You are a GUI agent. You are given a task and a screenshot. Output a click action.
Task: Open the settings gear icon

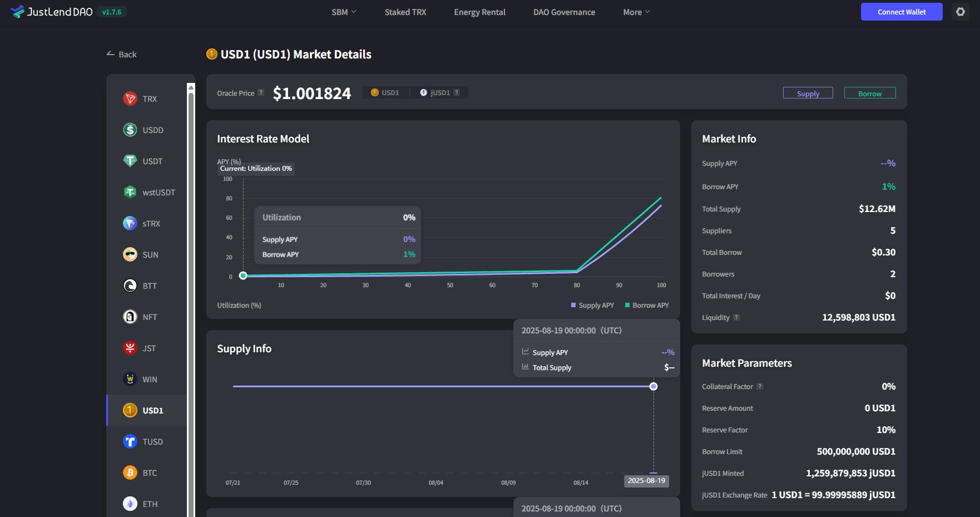(961, 12)
